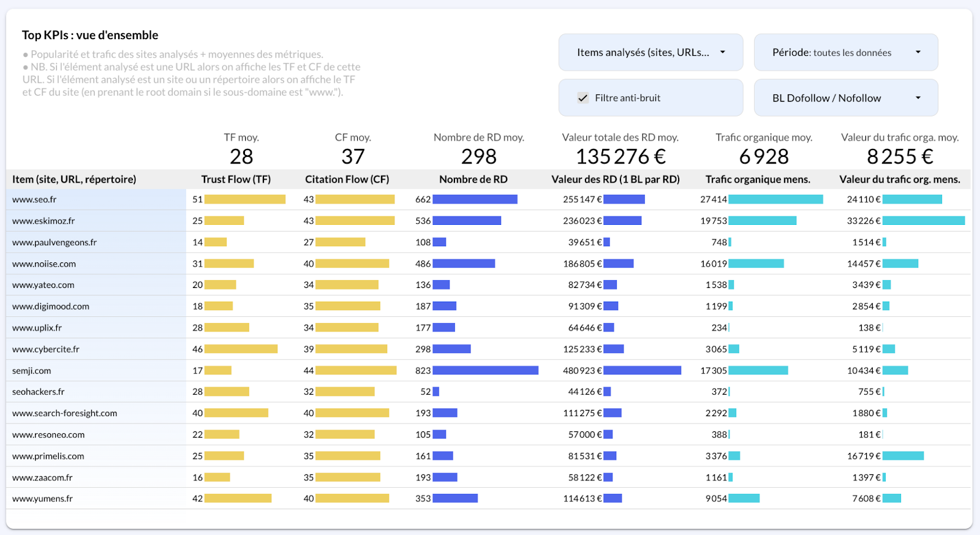Click the semji.com item in the table
This screenshot has width=980, height=535.
click(32, 371)
